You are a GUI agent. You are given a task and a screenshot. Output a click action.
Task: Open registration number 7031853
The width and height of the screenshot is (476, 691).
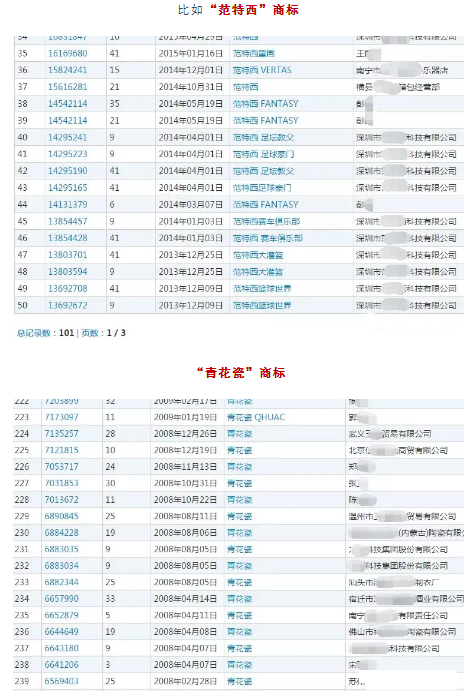(61, 483)
